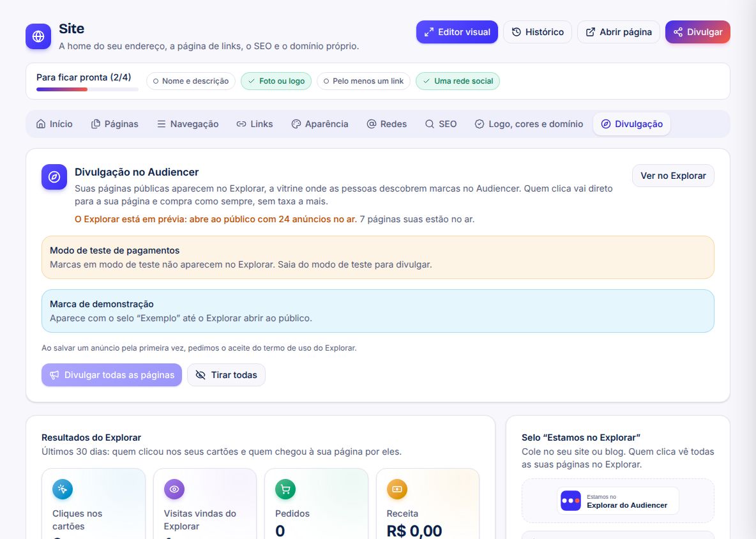Click Pelo menos um link checklist chip
This screenshot has width=756, height=539.
363,81
